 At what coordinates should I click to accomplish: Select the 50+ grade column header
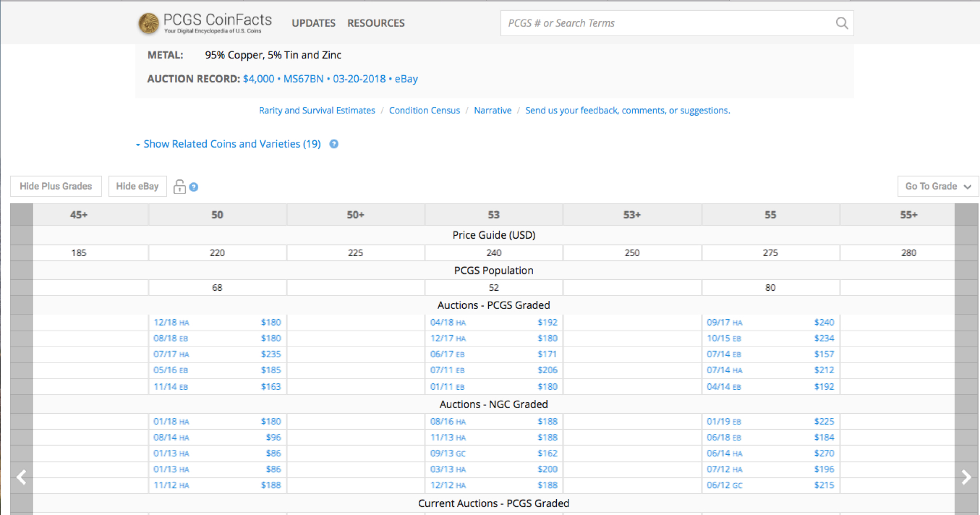click(355, 215)
